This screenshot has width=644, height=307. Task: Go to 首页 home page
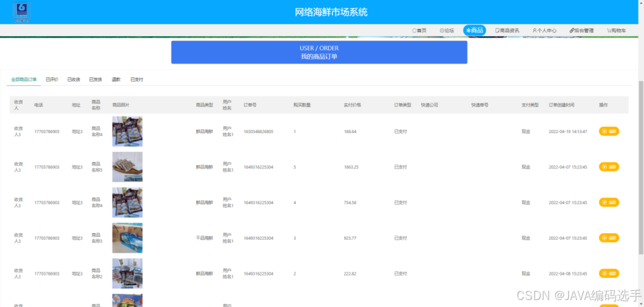tap(419, 30)
